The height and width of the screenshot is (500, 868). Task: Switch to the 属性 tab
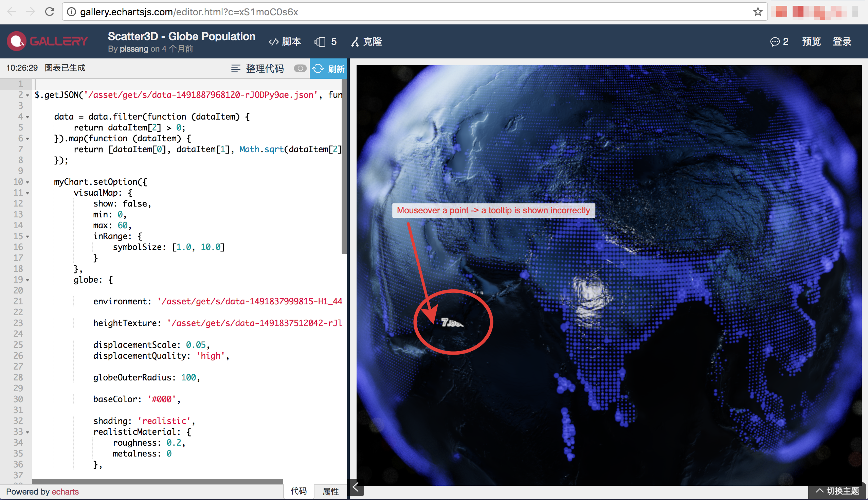click(330, 491)
